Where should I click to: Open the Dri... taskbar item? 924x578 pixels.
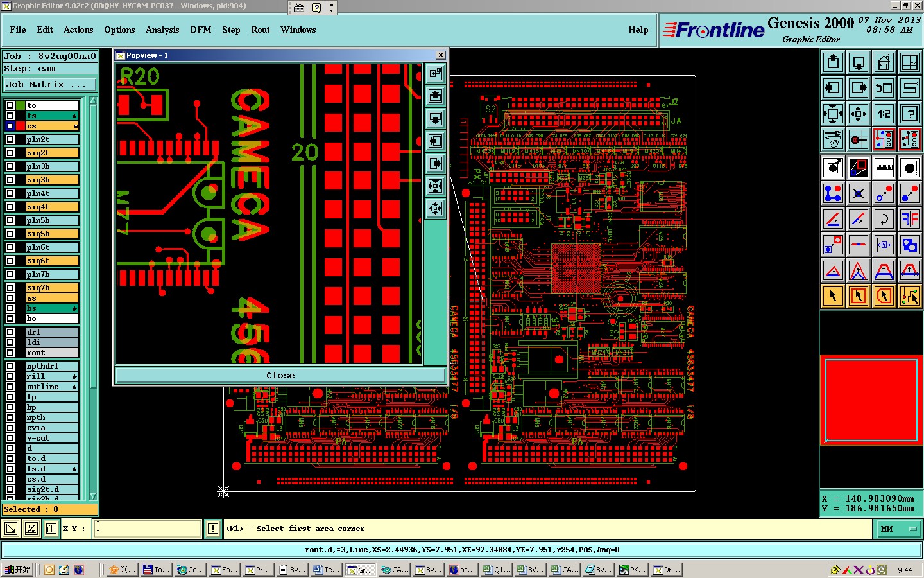pos(667,570)
